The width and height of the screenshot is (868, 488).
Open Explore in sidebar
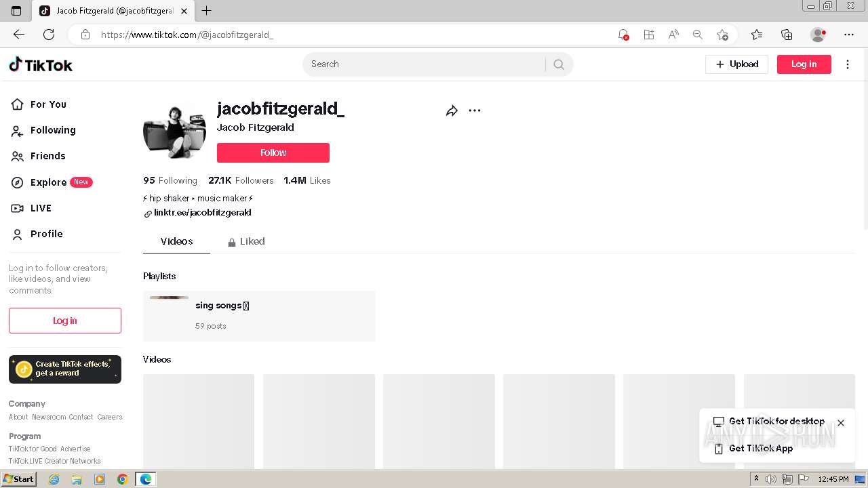click(x=52, y=182)
